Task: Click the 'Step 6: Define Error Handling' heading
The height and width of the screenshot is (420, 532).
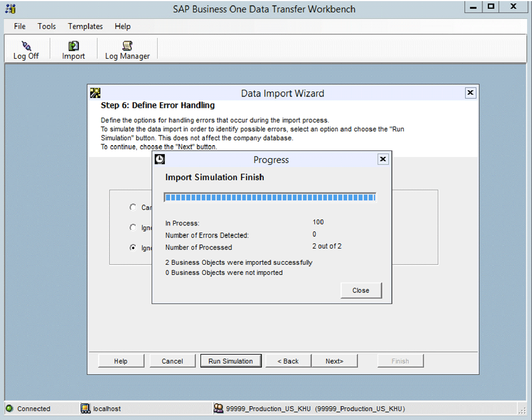Action: (x=157, y=105)
